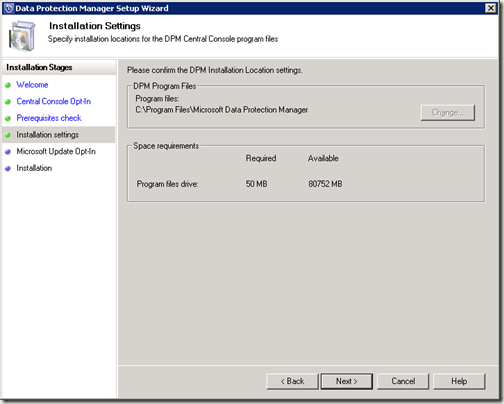Click the Change... button for program files
The height and width of the screenshot is (404, 504).
tap(448, 113)
